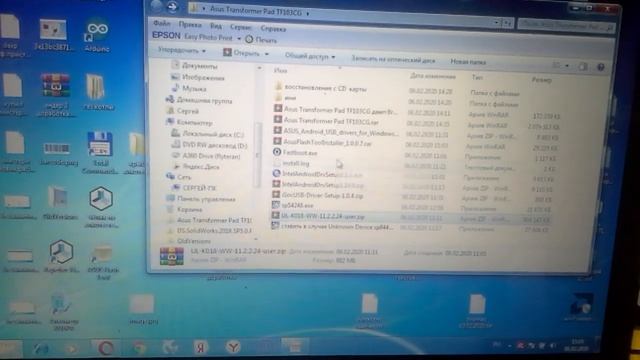Open the Справка menu

click(x=273, y=29)
